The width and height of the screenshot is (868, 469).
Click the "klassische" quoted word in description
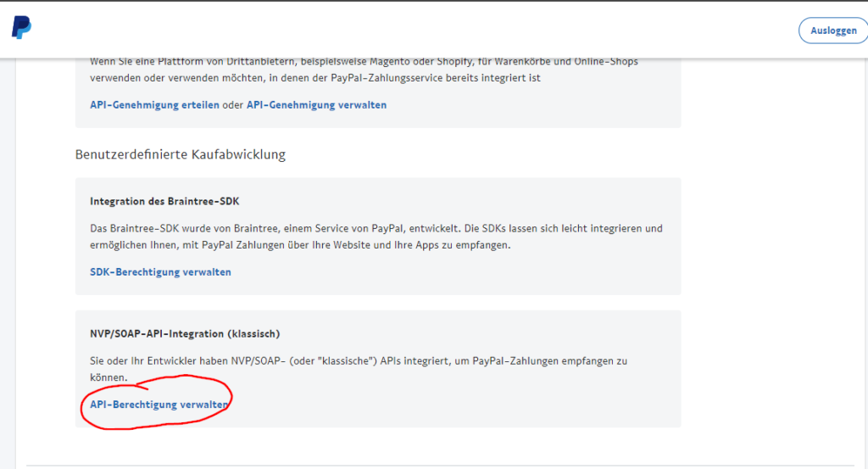(x=348, y=360)
